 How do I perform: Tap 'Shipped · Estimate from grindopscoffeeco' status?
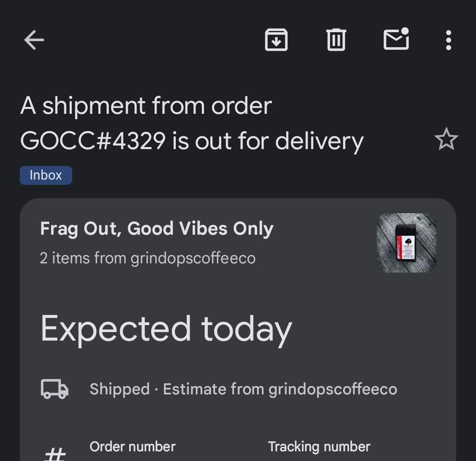click(x=243, y=389)
